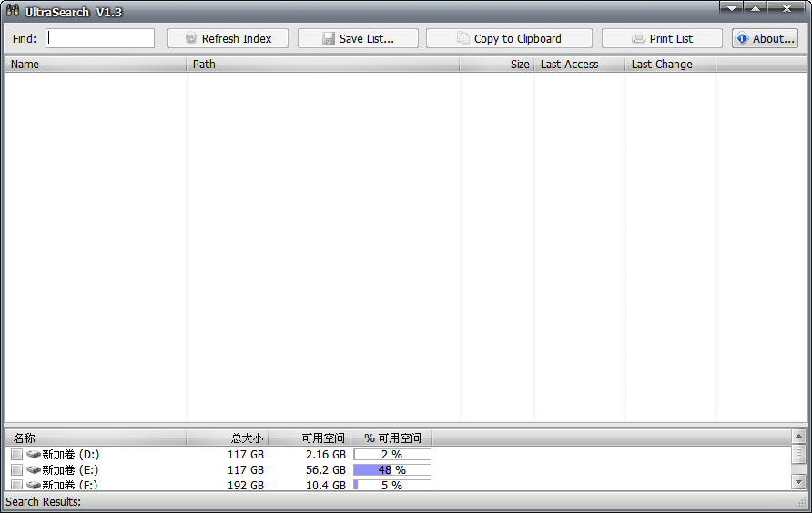Select the 新加卷 (D:) drive name

tap(70, 455)
